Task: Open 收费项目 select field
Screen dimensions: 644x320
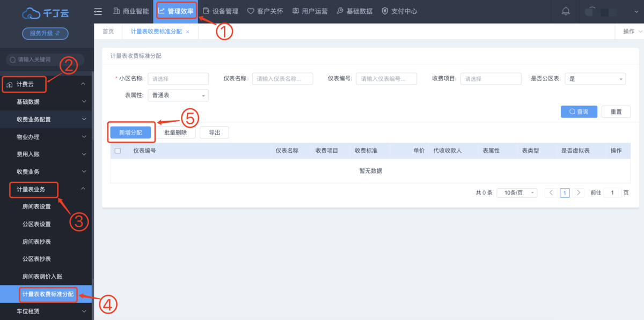Action: [491, 79]
